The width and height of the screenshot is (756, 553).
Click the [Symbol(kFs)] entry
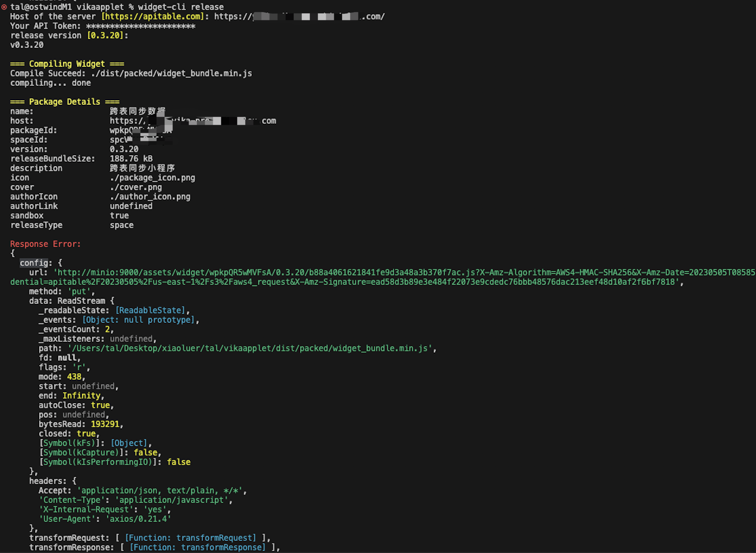(96, 443)
